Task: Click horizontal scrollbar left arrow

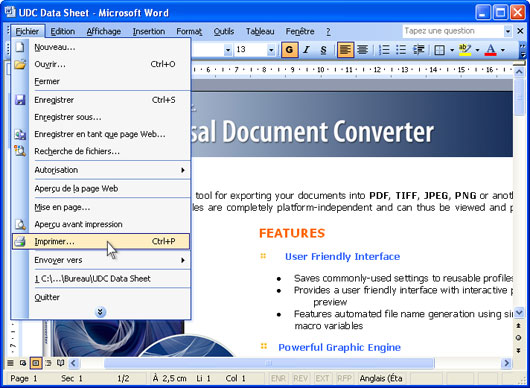Action: (x=74, y=363)
